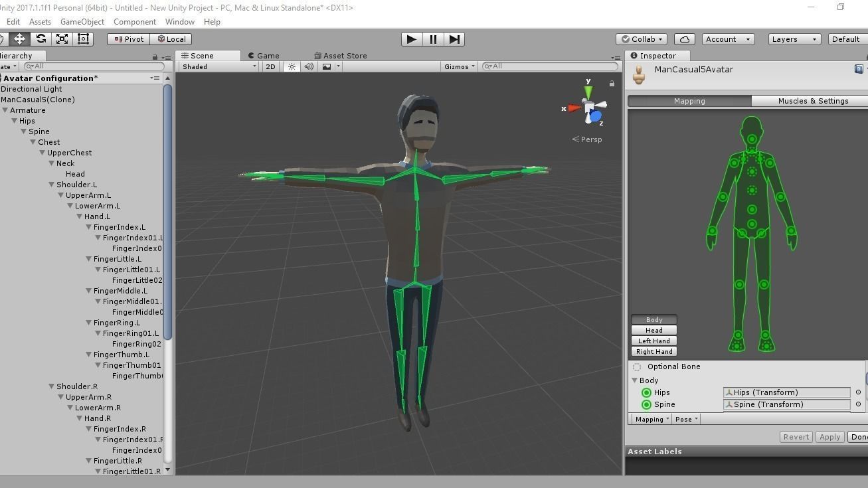Click the Revert button
The width and height of the screenshot is (868, 488).
coord(796,437)
